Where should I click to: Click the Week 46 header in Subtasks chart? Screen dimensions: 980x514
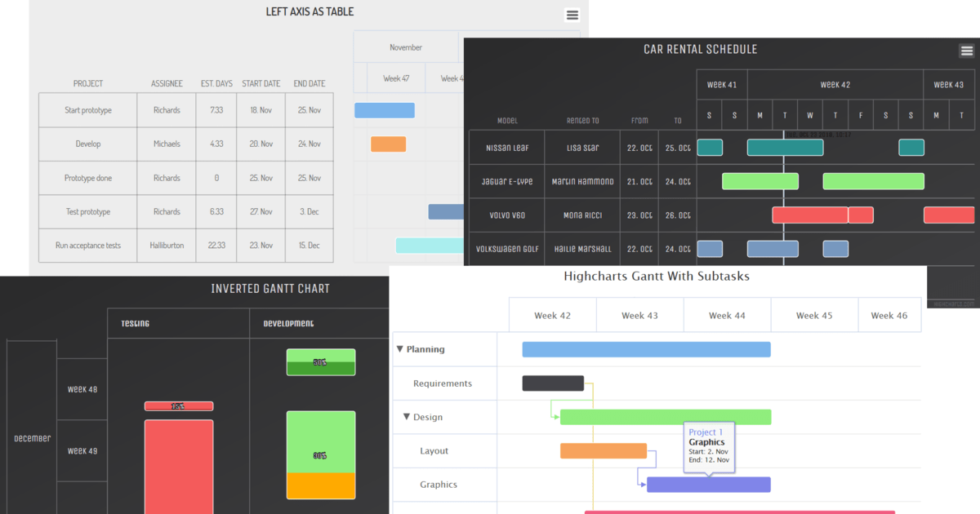(889, 315)
